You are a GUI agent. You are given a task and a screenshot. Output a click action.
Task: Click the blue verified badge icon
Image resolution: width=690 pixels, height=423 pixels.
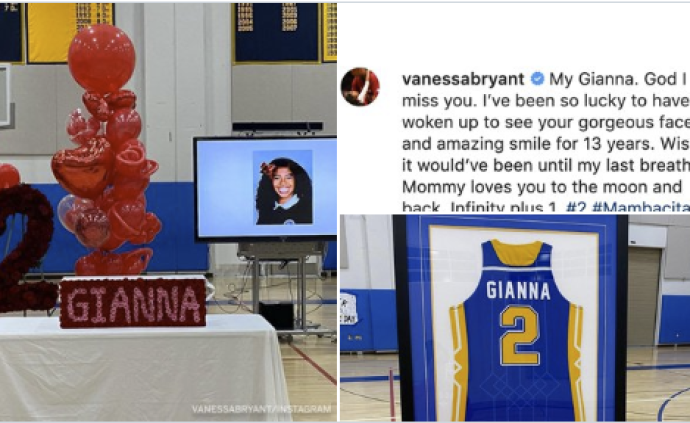[x=537, y=79]
